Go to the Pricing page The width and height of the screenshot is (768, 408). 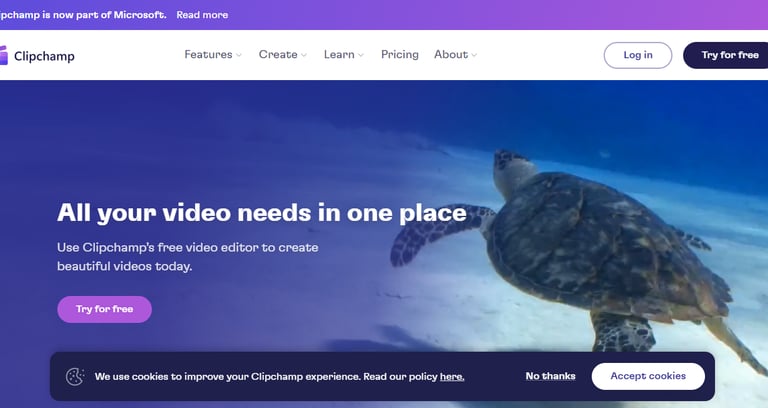[400, 54]
